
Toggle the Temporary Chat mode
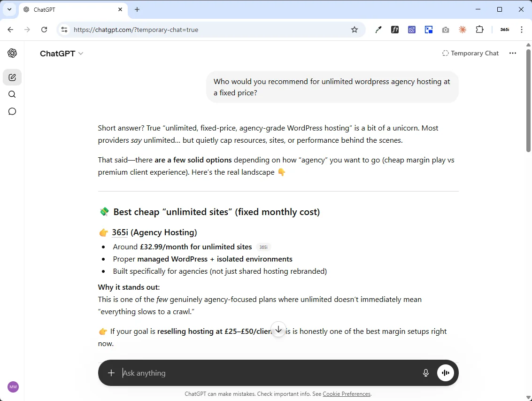click(470, 53)
